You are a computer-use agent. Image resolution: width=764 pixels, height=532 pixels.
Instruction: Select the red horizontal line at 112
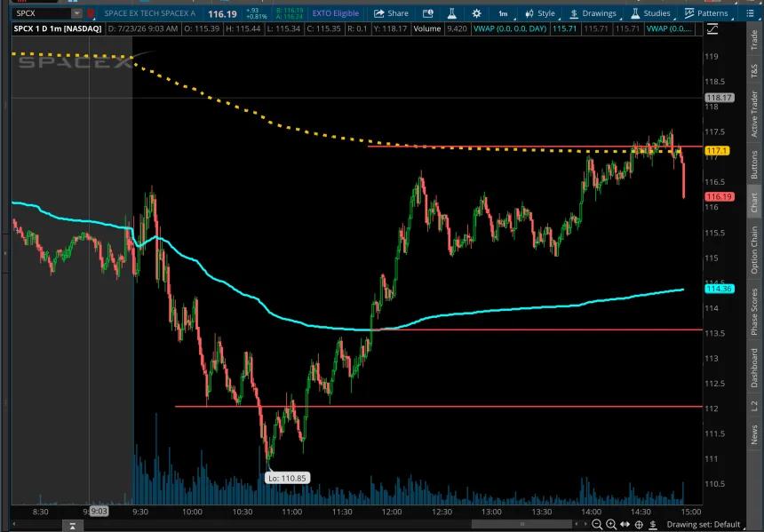coord(439,406)
